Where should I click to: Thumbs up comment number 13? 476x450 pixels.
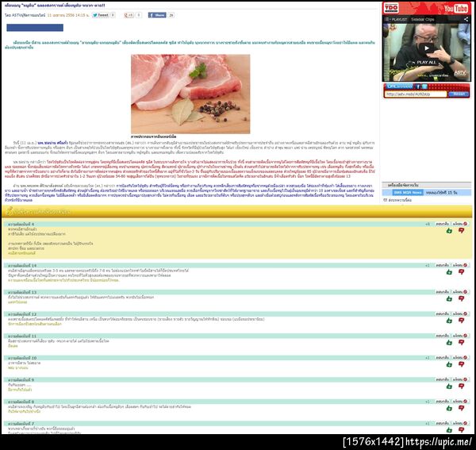449,298
